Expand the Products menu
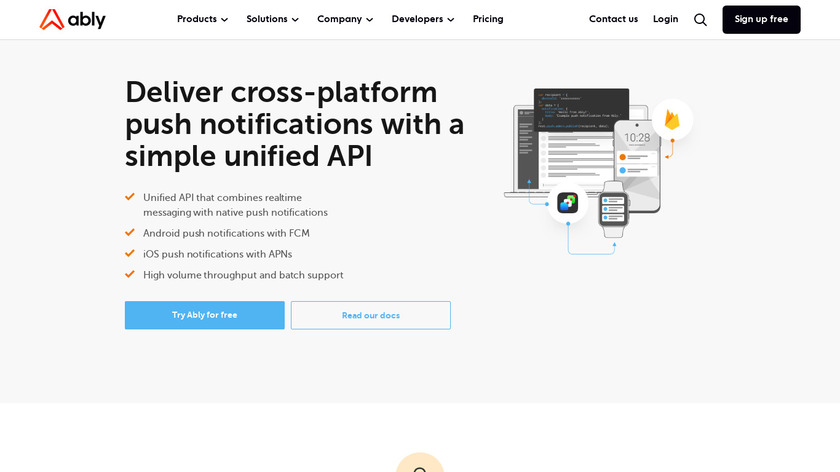Screen dimensions: 840x472 pos(202,19)
